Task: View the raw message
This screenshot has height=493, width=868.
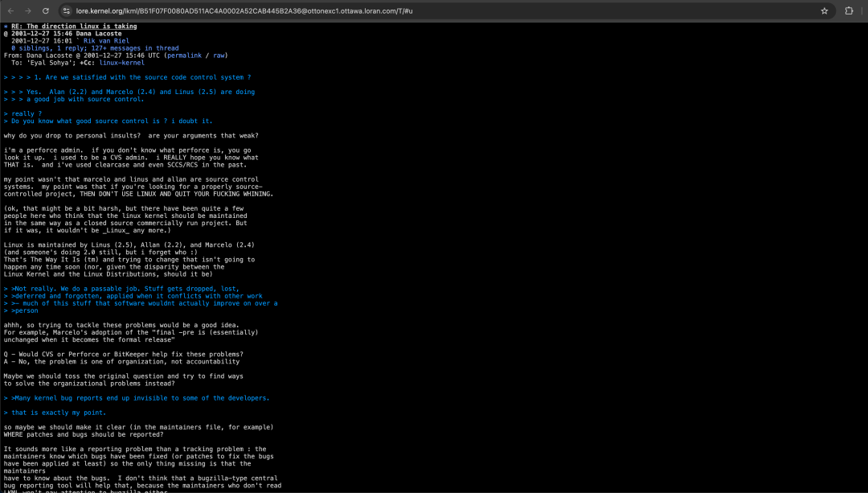Action: (x=219, y=55)
